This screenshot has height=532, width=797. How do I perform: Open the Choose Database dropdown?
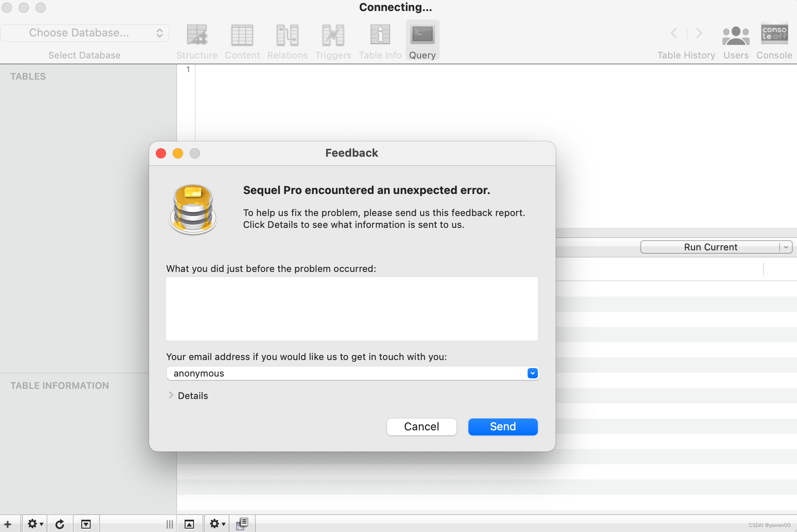85,33
